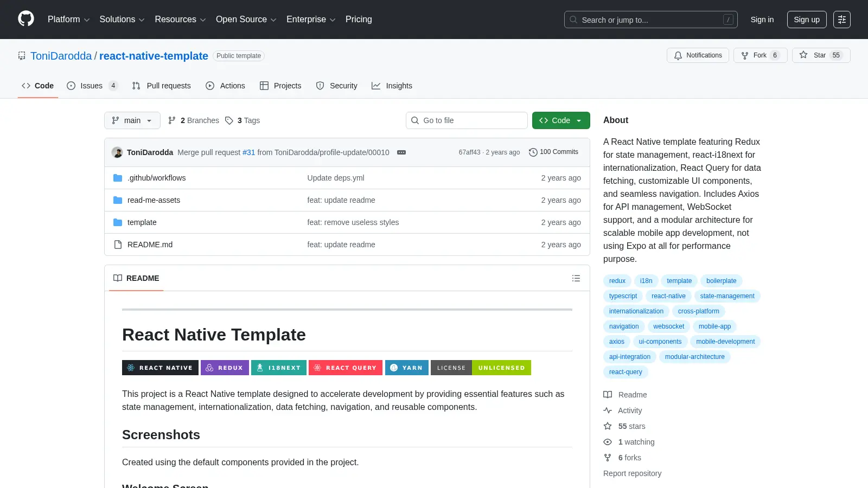Image resolution: width=868 pixels, height=488 pixels.
Task: Open pull request #31 link
Action: coord(248,152)
